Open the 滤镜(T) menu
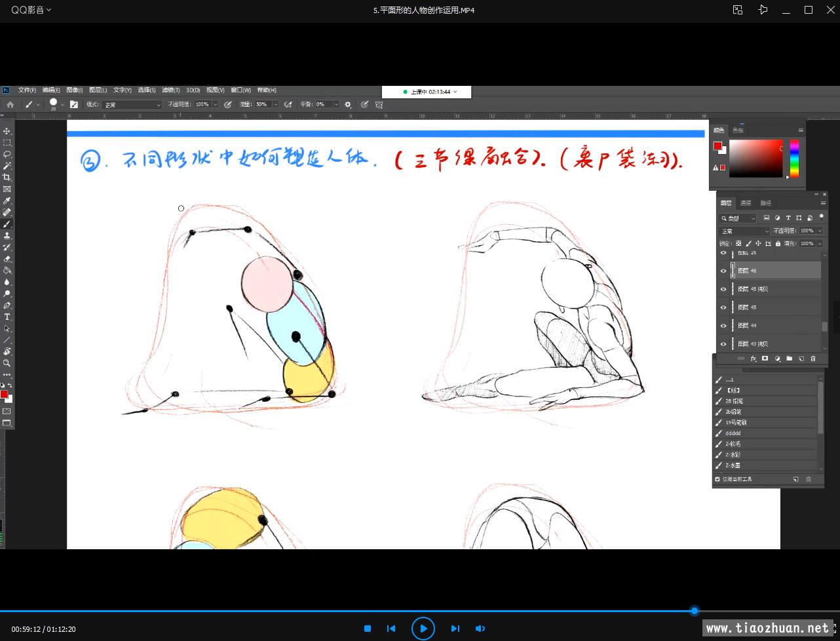 (171, 90)
